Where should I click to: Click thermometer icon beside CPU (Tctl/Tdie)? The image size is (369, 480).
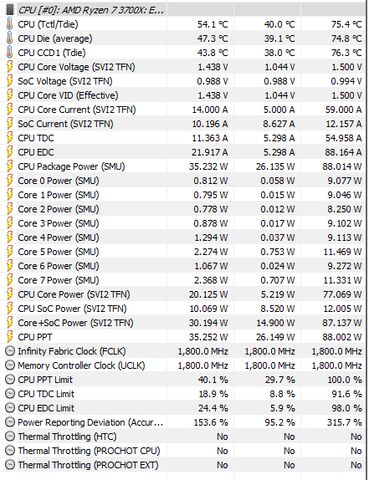point(10,24)
